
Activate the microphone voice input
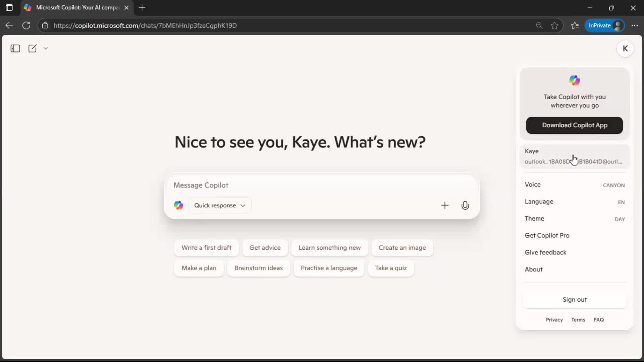pyautogui.click(x=465, y=205)
